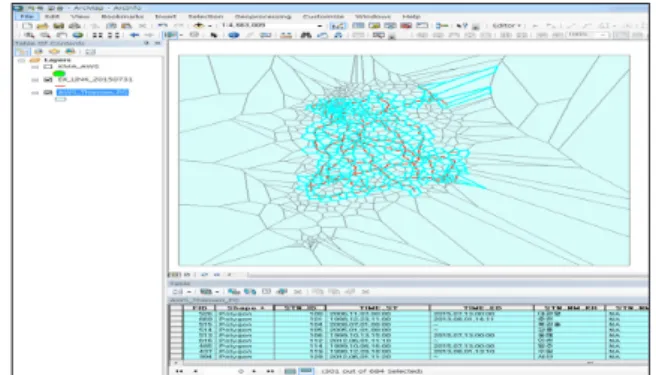Go back to previous extent
656x375 pixels.
tap(134, 35)
